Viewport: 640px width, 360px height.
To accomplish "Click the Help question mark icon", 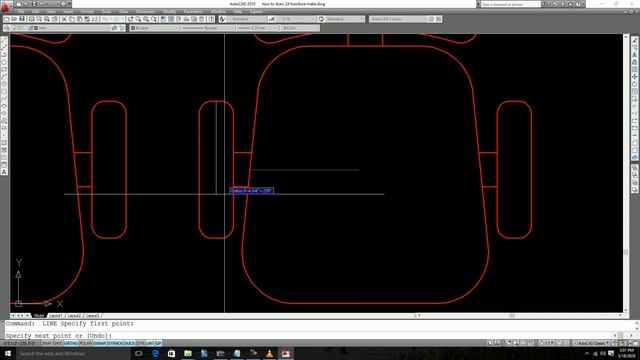I will (211, 19).
